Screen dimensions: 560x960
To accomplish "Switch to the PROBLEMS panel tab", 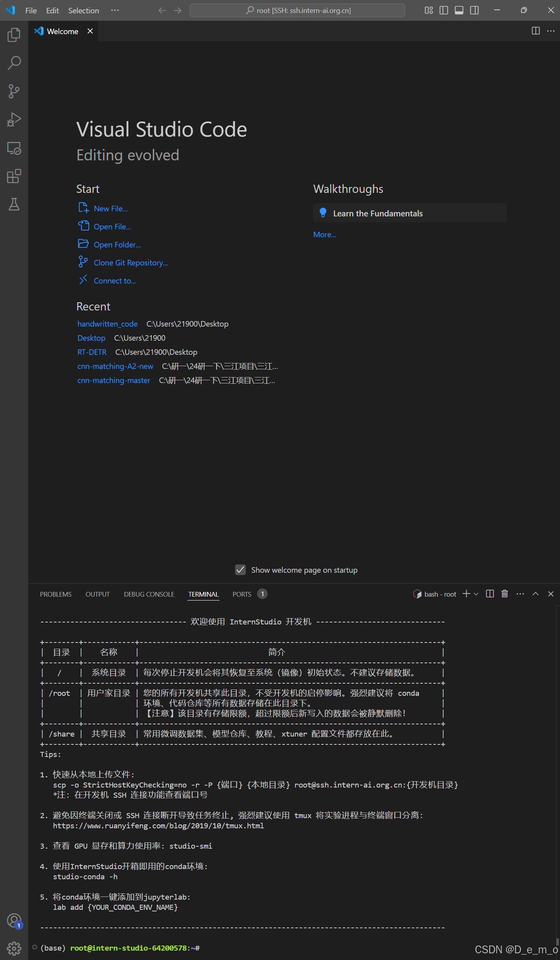I will pyautogui.click(x=56, y=594).
